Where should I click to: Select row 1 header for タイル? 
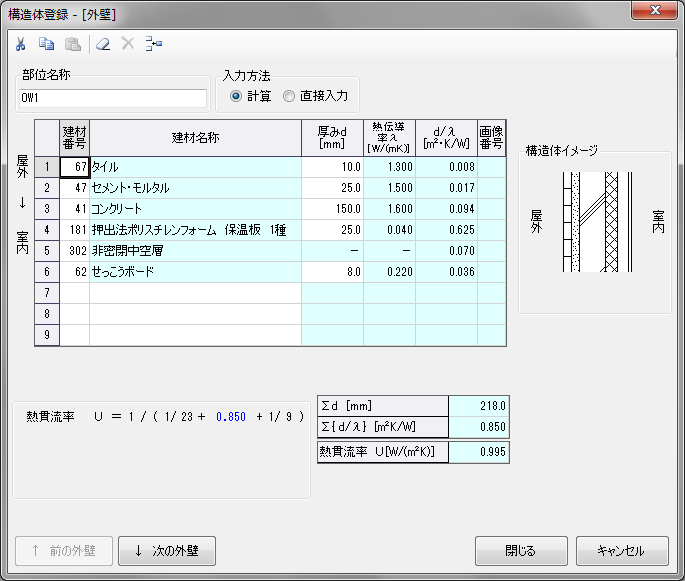[x=47, y=167]
